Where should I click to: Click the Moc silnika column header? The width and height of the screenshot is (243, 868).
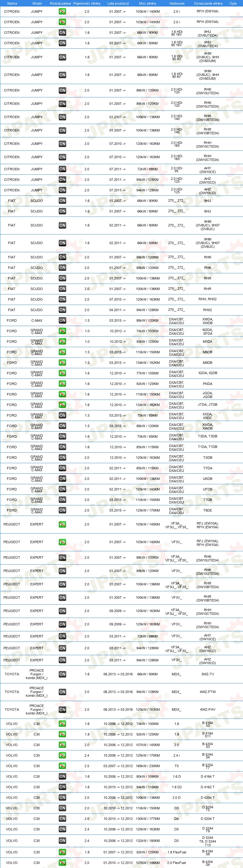(x=148, y=3)
